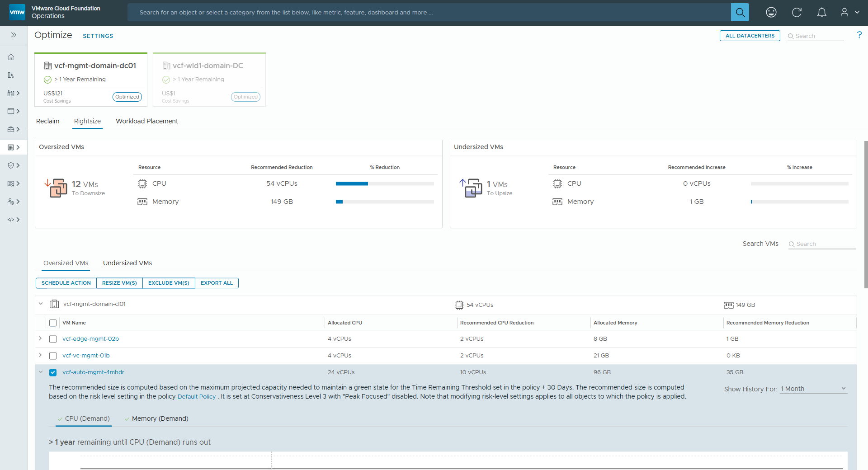
Task: Open the feedback smiley icon in top bar
Action: pos(771,12)
